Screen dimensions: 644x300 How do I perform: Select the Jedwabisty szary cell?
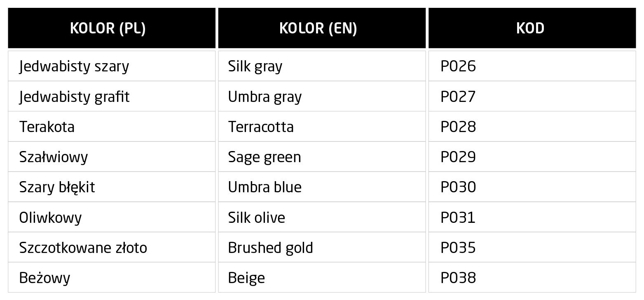[74, 66]
